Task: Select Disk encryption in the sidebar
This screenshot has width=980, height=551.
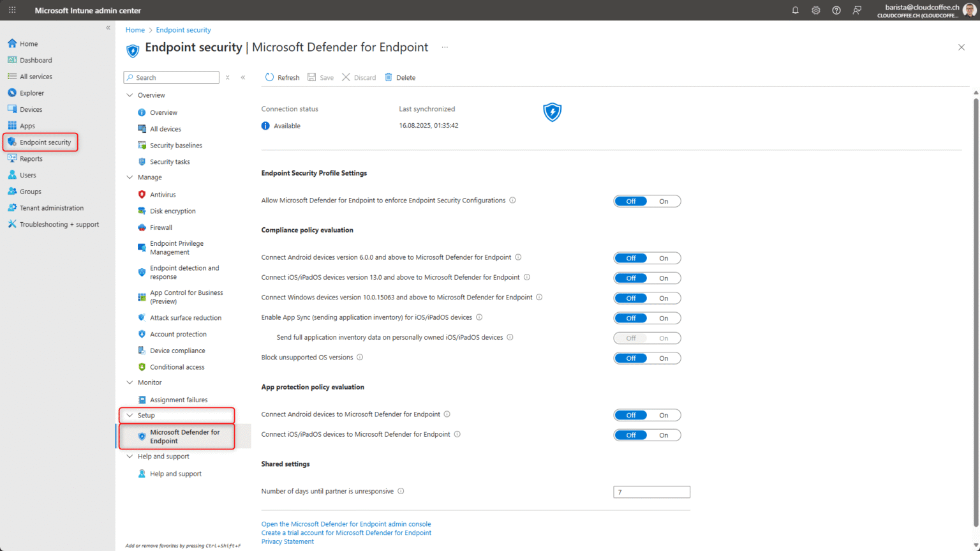Action: coord(172,211)
